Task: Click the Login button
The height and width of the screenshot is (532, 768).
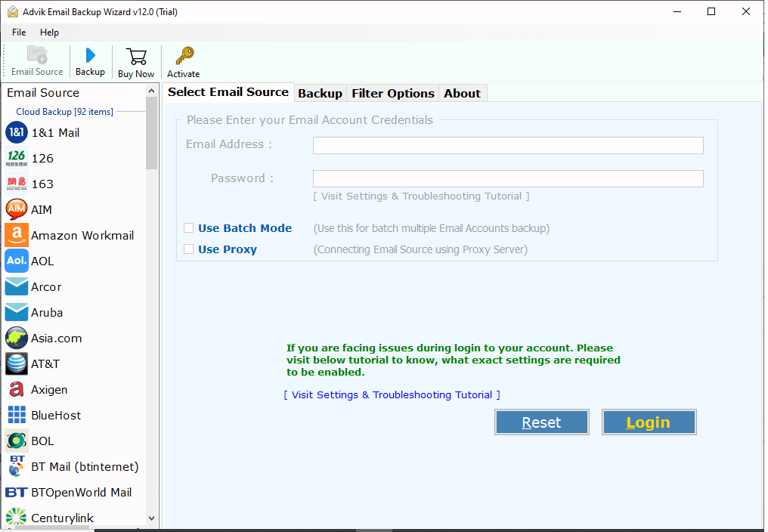Action: 649,422
